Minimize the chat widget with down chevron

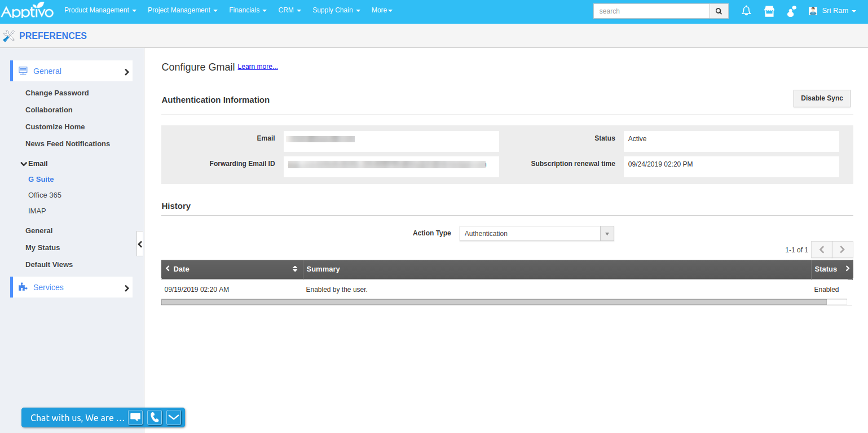click(174, 417)
